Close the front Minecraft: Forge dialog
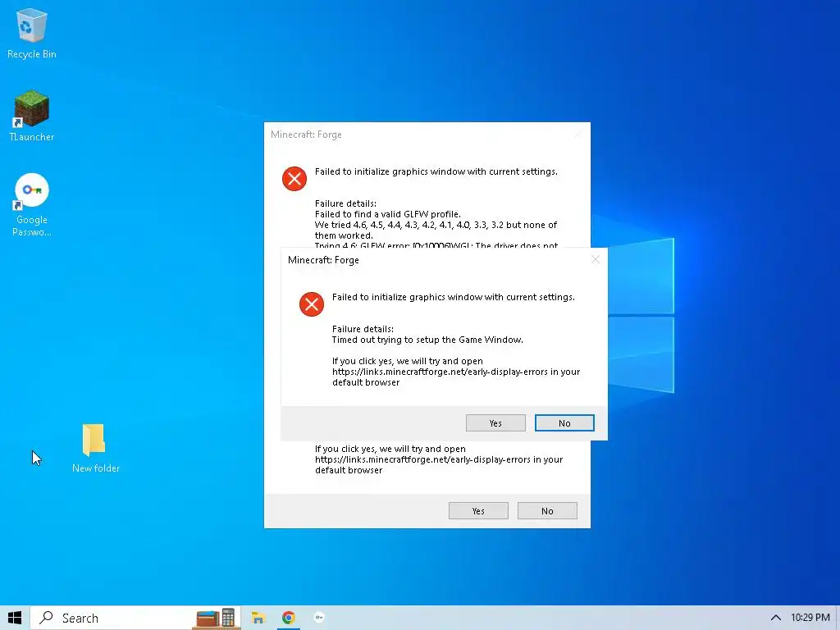This screenshot has height=630, width=840. pos(596,260)
